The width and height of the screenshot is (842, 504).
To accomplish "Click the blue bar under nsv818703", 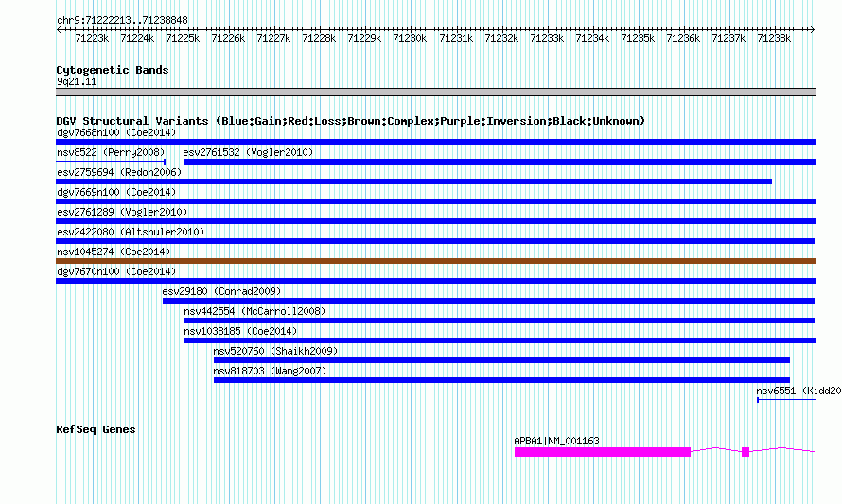I will tap(501, 380).
